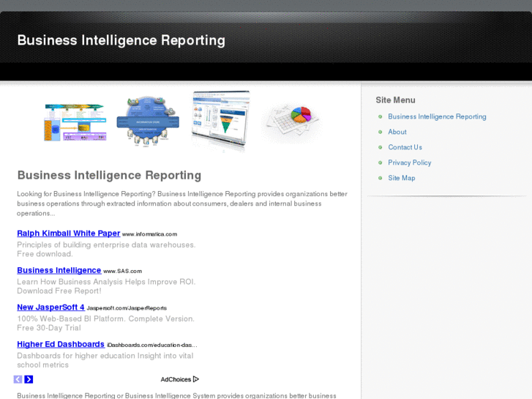Click the article heading Business Intelligence Reporting
The image size is (532, 399).
tap(109, 175)
